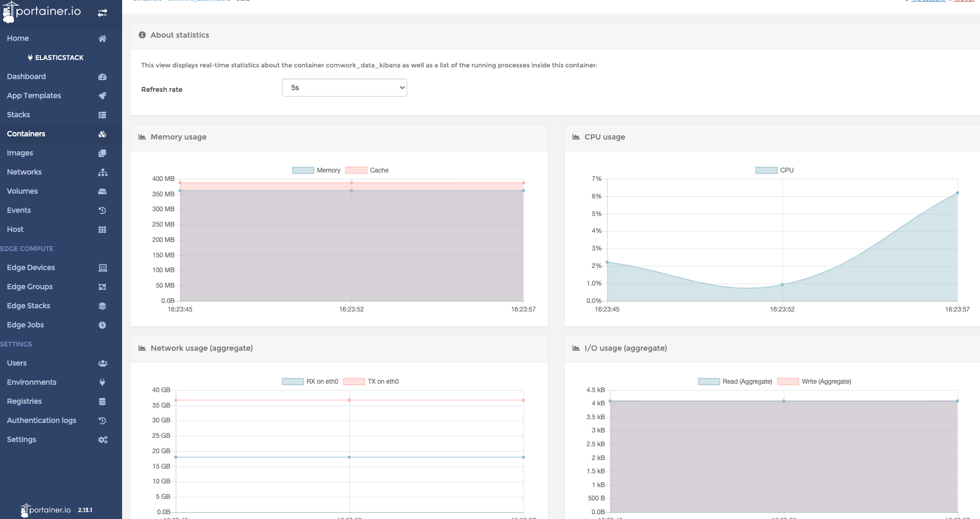The height and width of the screenshot is (519, 980).
Task: Click the TX data point at middle timestamp
Action: [349, 400]
